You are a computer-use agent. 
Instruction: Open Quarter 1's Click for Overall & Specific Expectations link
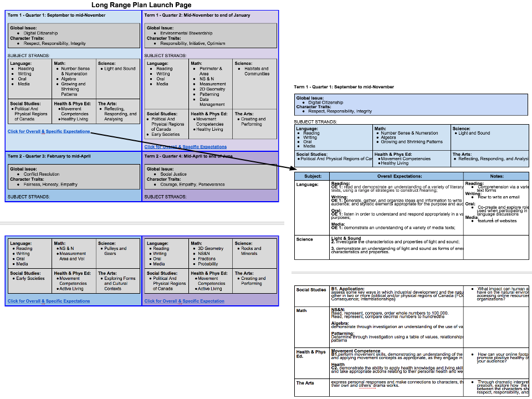[x=49, y=132]
